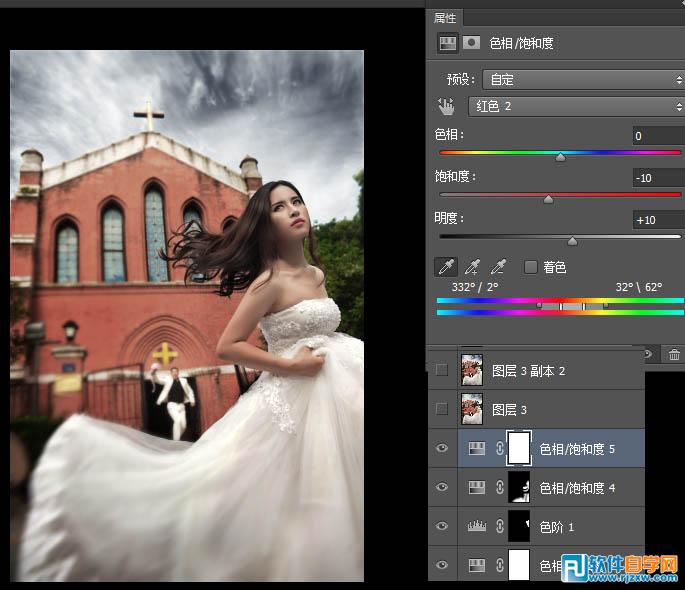Select the 图层 3 layer name

coord(509,410)
